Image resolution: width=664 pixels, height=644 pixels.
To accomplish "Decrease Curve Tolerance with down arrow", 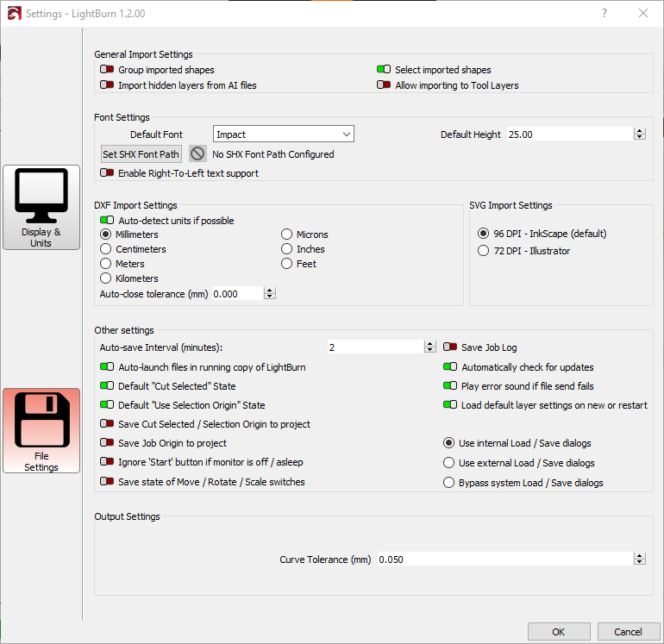I will coord(640,562).
